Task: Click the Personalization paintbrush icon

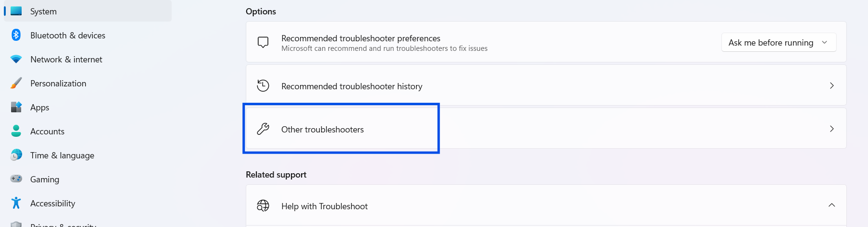Action: (16, 83)
